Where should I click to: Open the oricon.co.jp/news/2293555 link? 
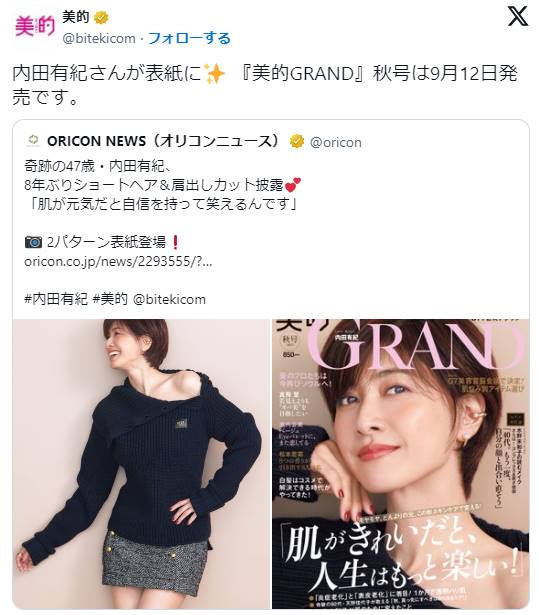[118, 262]
